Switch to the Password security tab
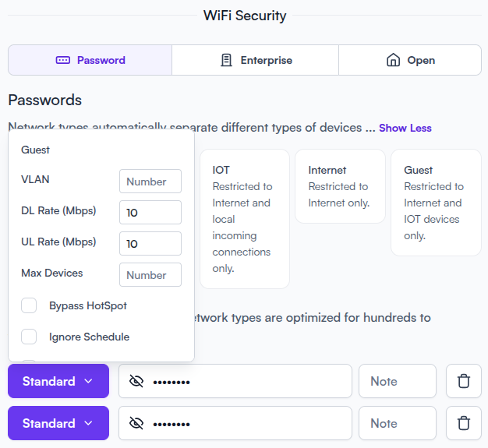The width and height of the screenshot is (488, 448). coord(90,60)
